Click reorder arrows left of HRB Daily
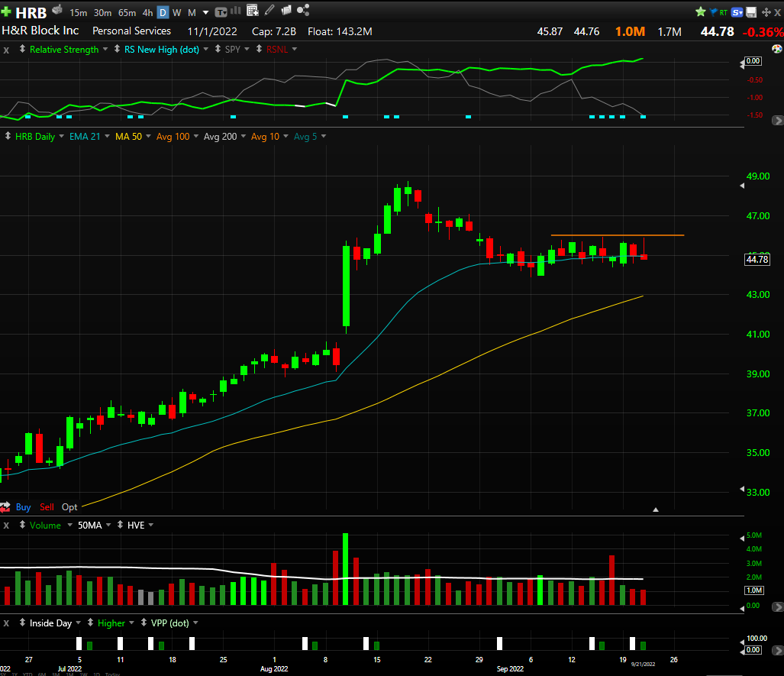This screenshot has width=784, height=676. (8, 136)
